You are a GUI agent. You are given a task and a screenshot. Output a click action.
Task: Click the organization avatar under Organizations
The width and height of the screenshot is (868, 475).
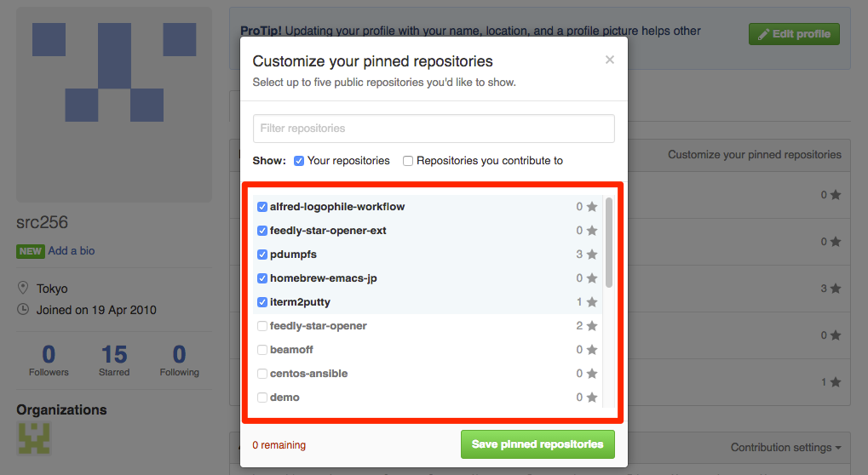click(x=34, y=438)
